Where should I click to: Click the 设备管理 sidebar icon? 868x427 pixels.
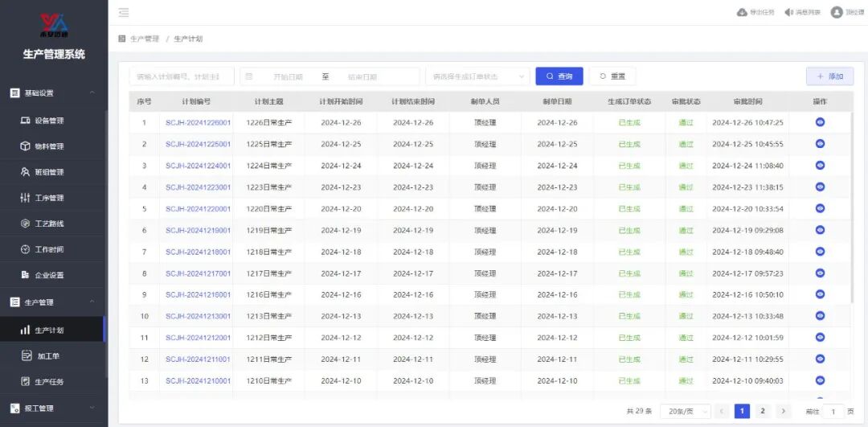(x=25, y=120)
